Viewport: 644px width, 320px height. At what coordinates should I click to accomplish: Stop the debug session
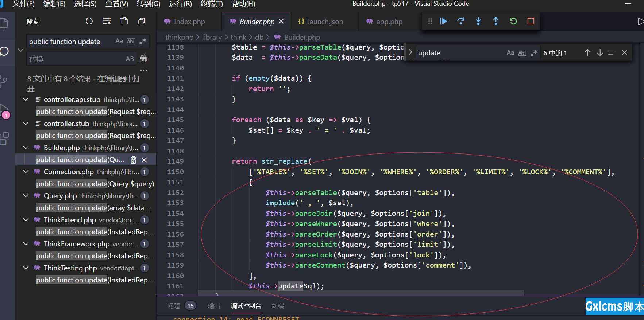coord(531,21)
